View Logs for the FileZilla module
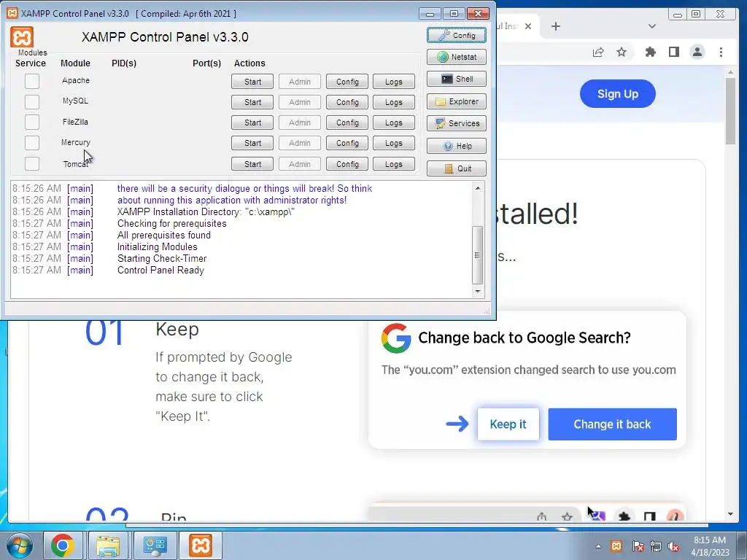Screen dimensions: 747x560 click(393, 122)
